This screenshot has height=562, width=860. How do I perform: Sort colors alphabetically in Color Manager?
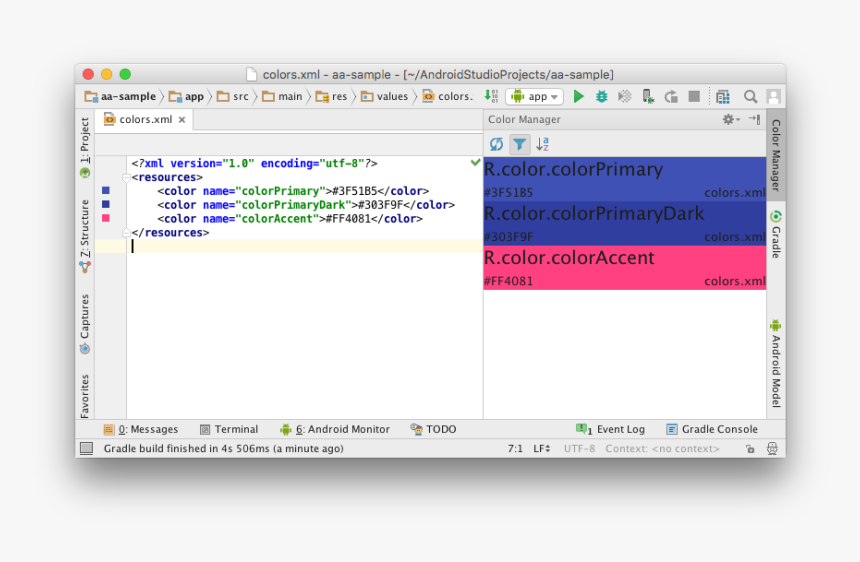[x=542, y=144]
